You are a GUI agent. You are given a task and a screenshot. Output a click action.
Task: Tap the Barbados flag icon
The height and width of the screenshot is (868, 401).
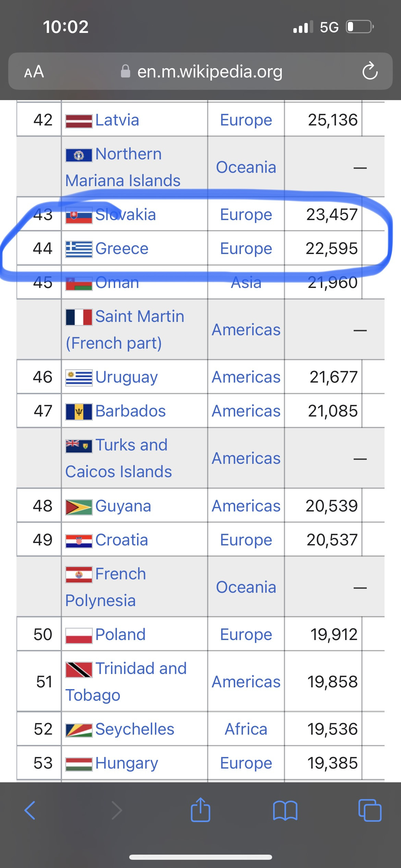point(79,411)
